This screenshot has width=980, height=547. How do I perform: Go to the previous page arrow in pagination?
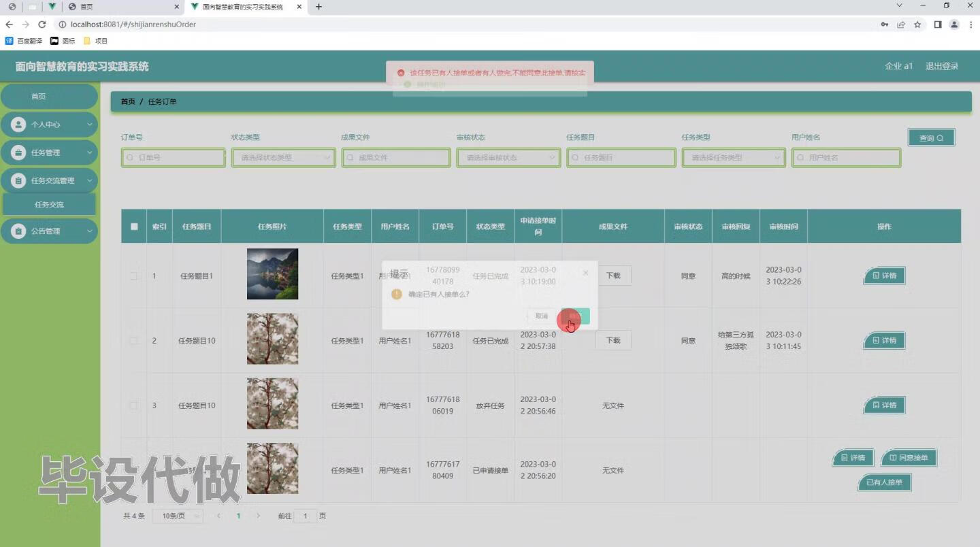[x=218, y=516]
